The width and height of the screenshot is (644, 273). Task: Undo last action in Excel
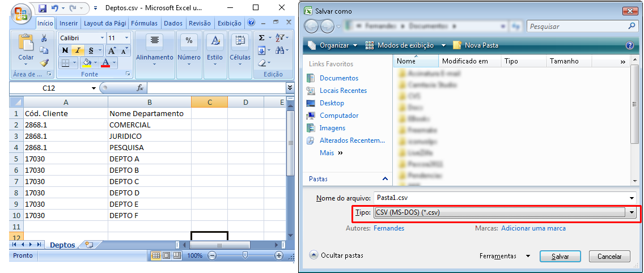tap(54, 7)
